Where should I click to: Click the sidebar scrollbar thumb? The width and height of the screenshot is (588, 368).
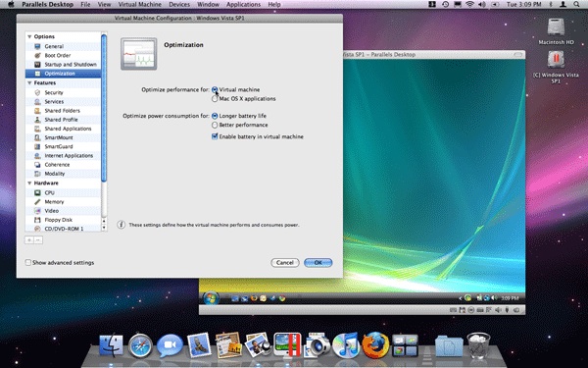coord(104,109)
